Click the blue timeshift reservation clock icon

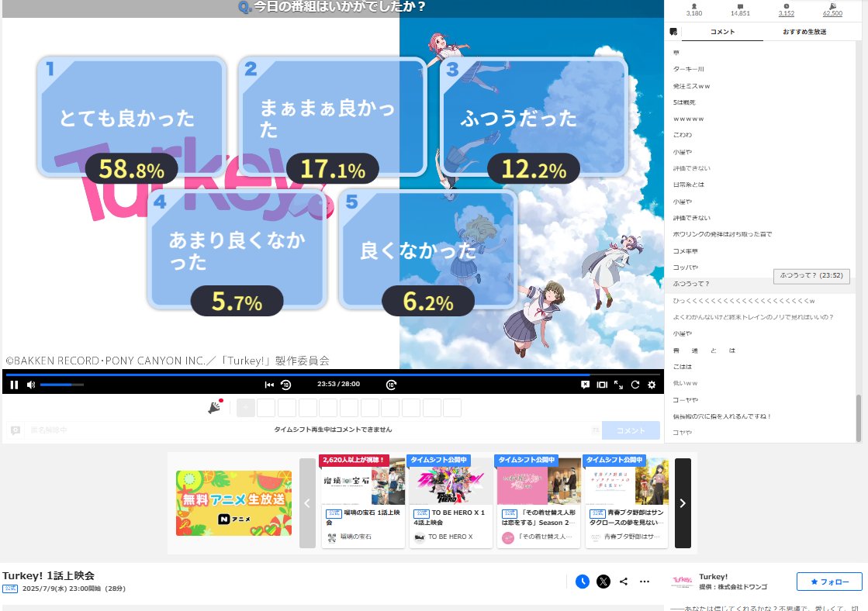click(583, 582)
